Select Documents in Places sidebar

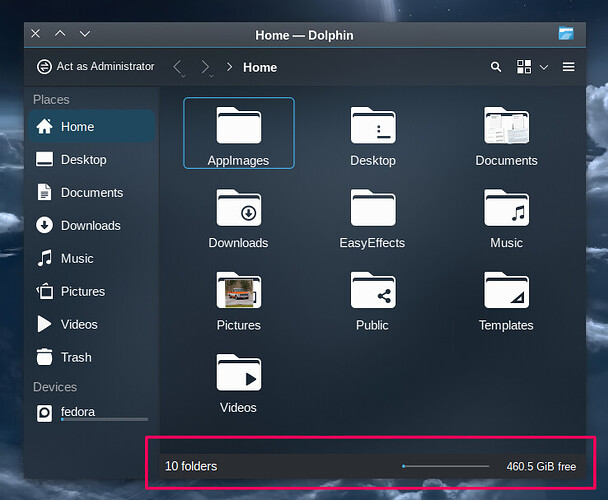92,192
